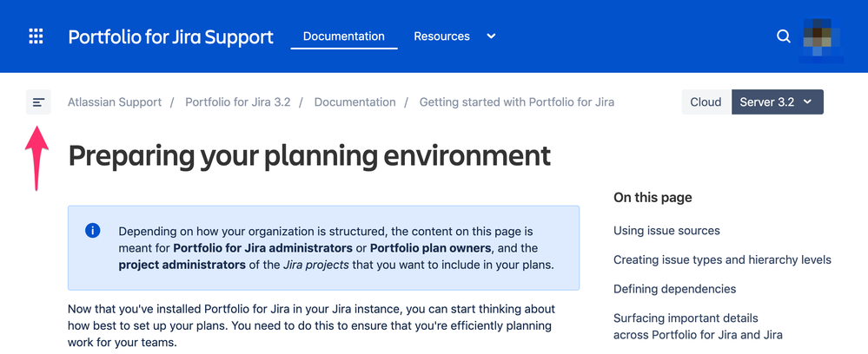Switch to the Cloud version
The height and width of the screenshot is (354, 868).
[706, 102]
